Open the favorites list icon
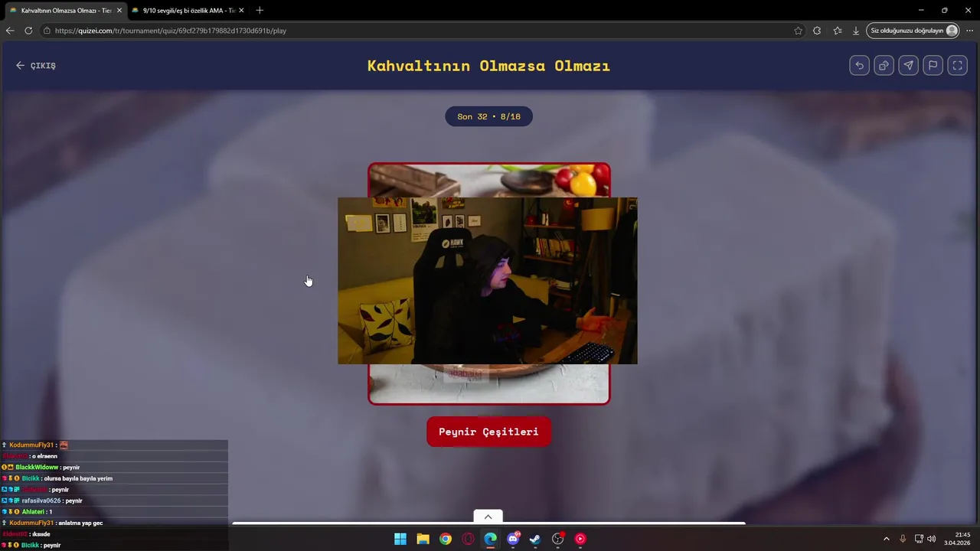Viewport: 980px width, 551px height. click(x=837, y=31)
